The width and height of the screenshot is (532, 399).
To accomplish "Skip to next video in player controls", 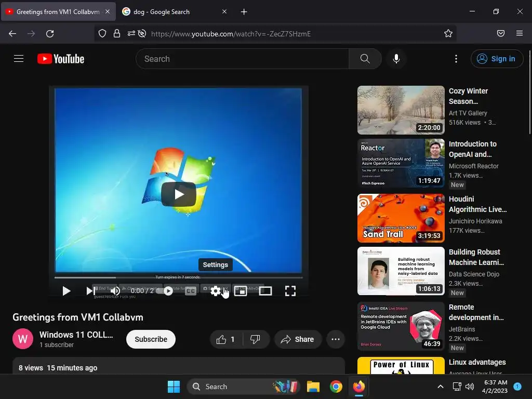I will pyautogui.click(x=90, y=291).
